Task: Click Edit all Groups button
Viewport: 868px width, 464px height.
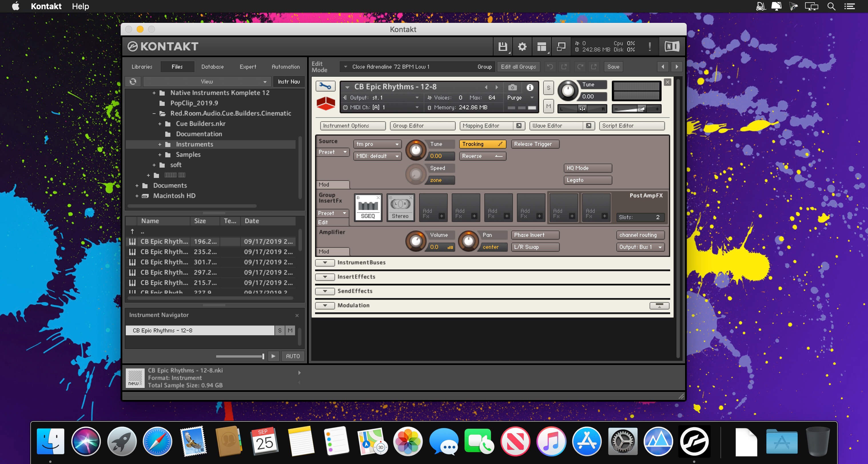Action: click(518, 67)
